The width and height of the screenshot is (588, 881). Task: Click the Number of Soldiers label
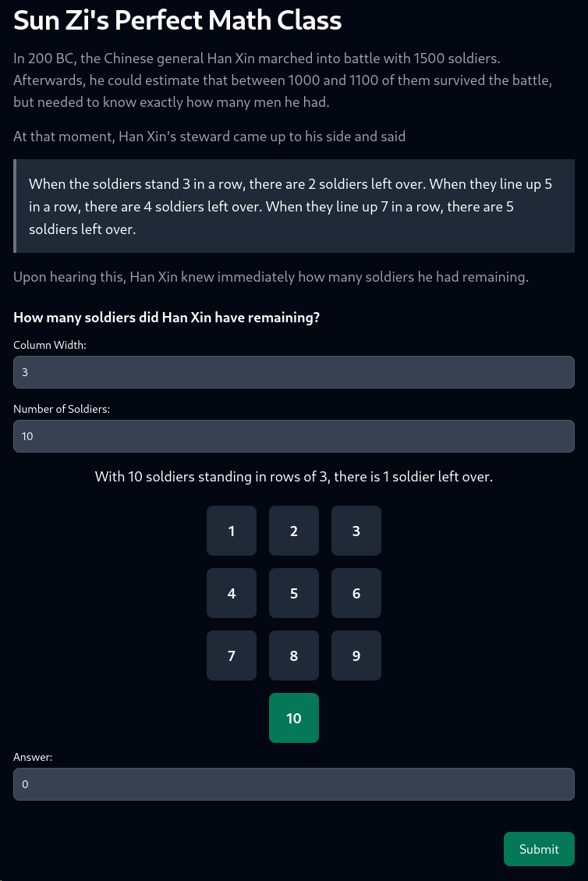pos(62,409)
